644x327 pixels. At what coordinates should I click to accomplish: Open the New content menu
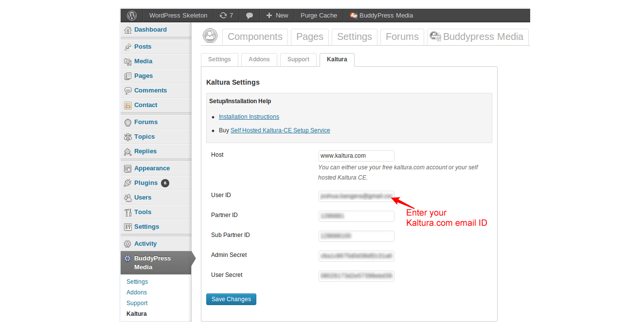(277, 16)
